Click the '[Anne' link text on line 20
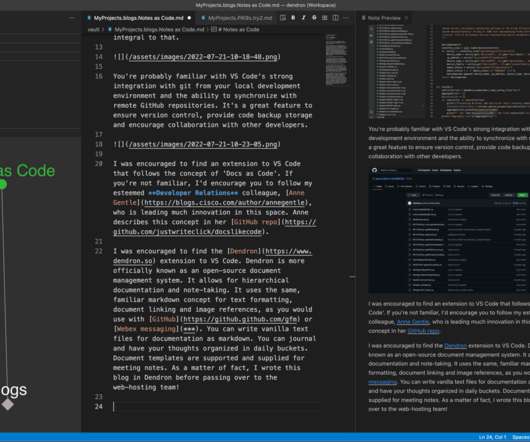Viewport: 530px width, 442px height. [296, 193]
